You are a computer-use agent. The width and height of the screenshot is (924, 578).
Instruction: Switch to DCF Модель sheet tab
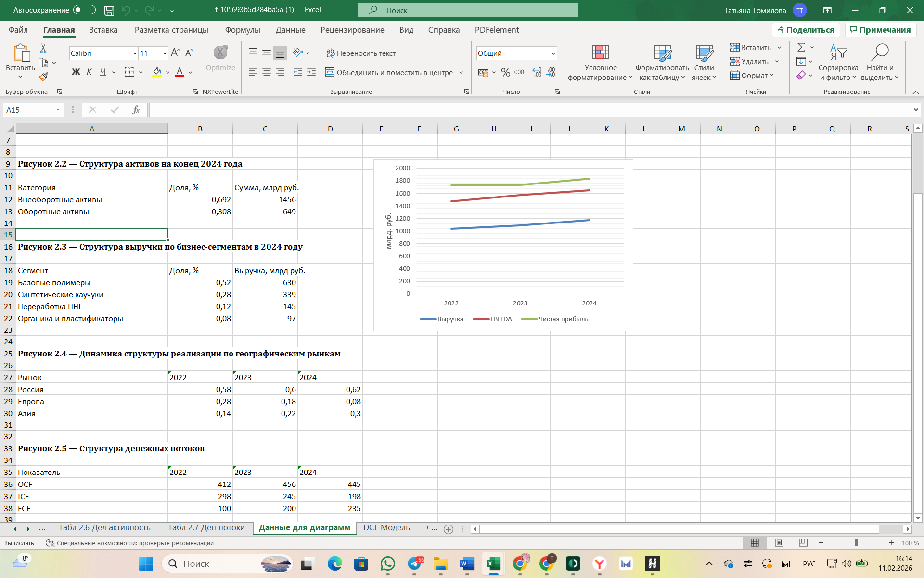(x=386, y=527)
